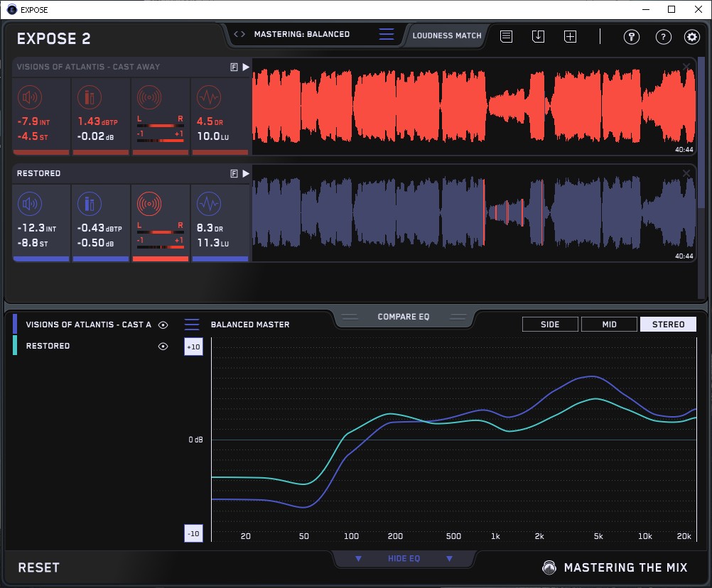
Task: Open the notes list icon
Action: click(x=507, y=36)
